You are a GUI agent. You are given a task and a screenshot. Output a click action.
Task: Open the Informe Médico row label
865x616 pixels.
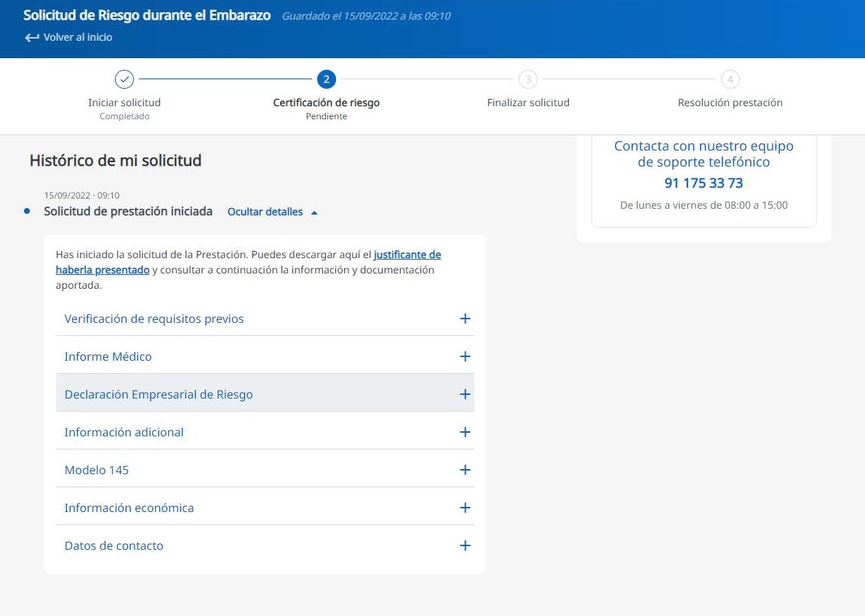[108, 356]
